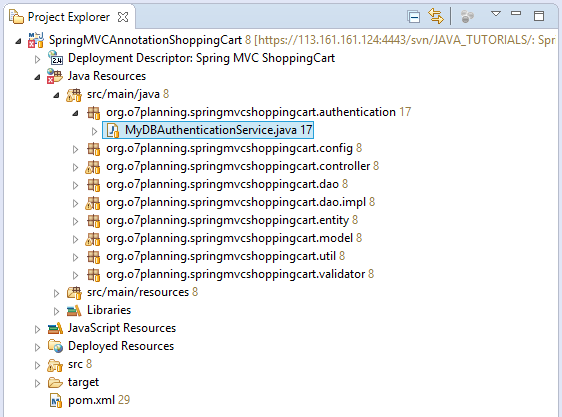The width and height of the screenshot is (562, 417).
Task: Click the src/main/resources folder icon
Action: pyautogui.click(x=74, y=293)
